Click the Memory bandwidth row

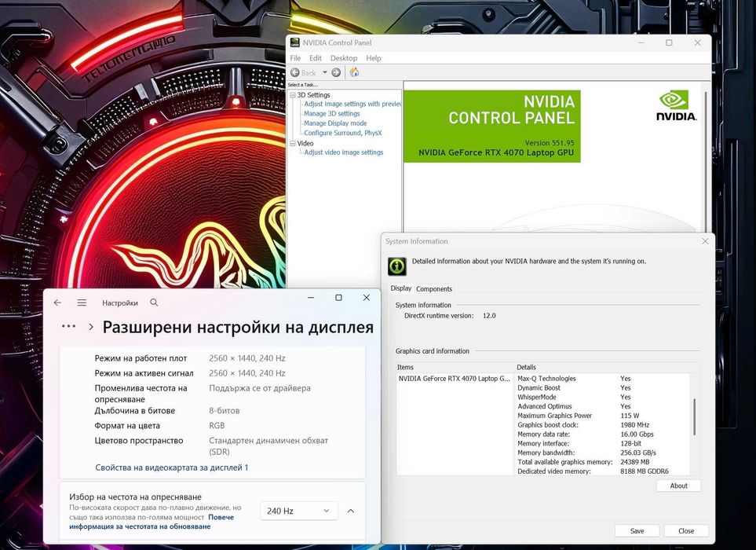[603, 453]
